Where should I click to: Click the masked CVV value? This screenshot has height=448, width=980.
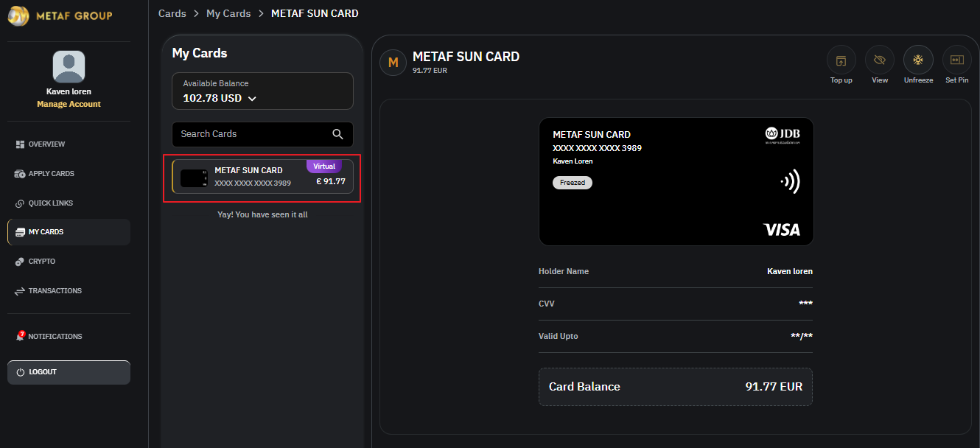[805, 304]
